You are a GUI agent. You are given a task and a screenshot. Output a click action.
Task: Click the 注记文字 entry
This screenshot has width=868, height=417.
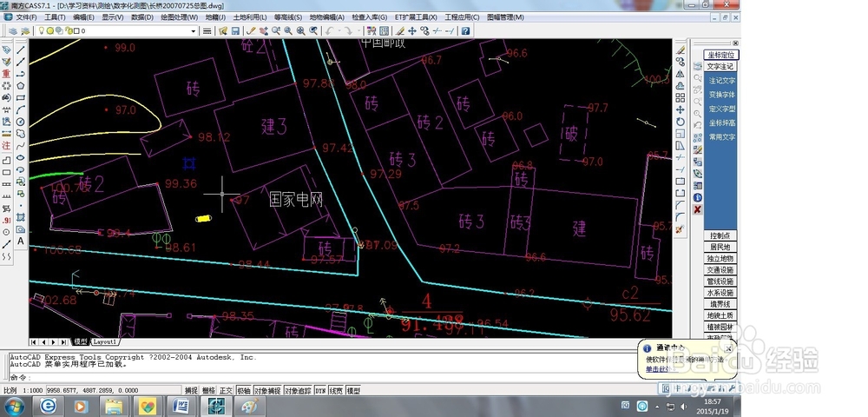(x=722, y=81)
